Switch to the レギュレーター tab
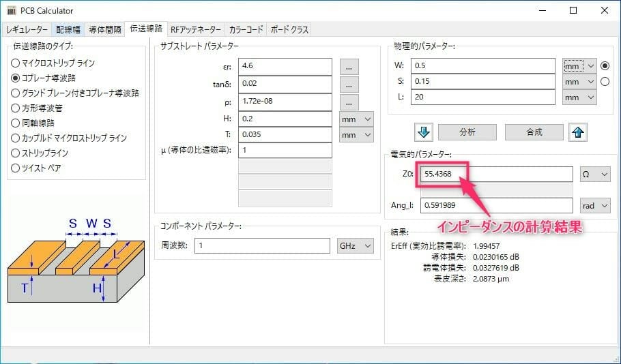Viewport: 621px width, 364px height. (x=27, y=30)
